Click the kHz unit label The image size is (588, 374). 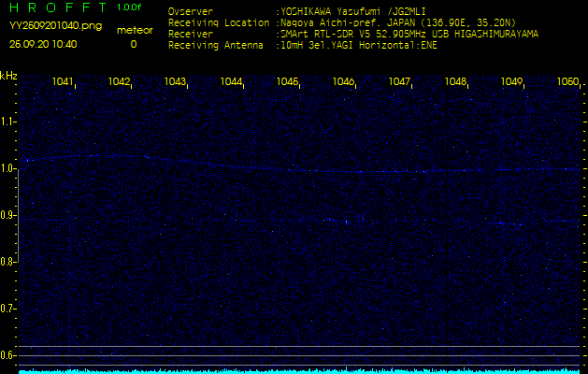[x=8, y=75]
